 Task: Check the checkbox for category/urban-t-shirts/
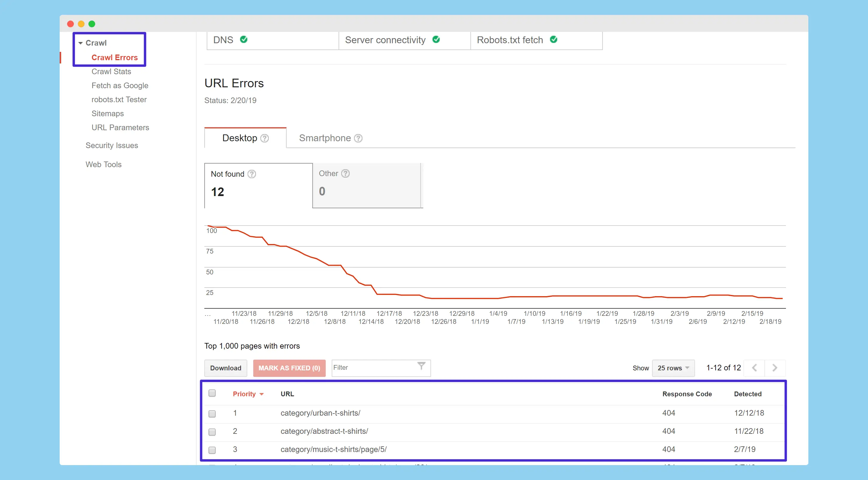[x=212, y=413]
